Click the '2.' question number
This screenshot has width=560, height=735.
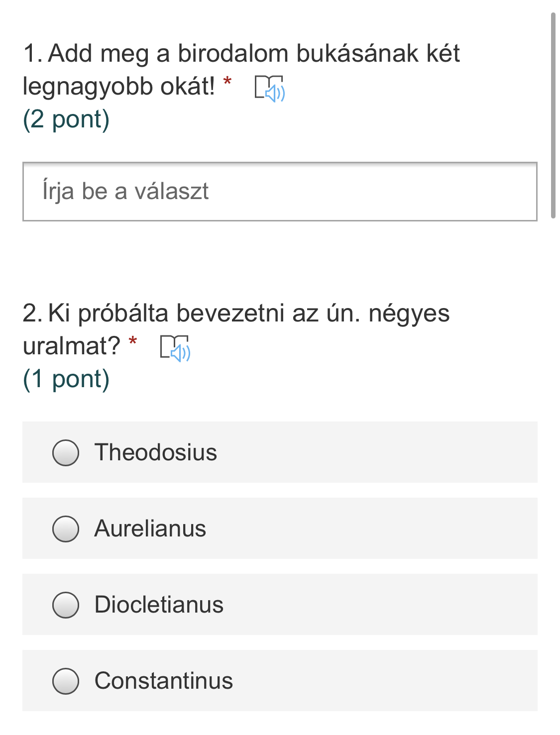[33, 314]
